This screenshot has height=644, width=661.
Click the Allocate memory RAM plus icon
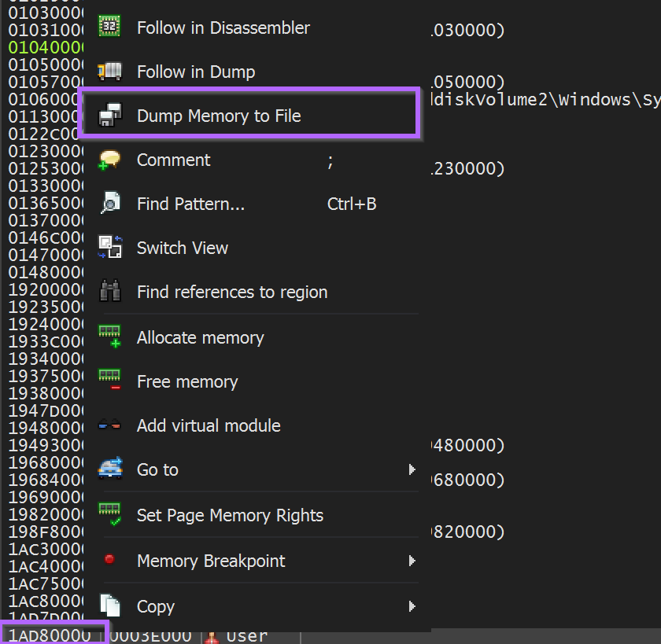(x=109, y=337)
